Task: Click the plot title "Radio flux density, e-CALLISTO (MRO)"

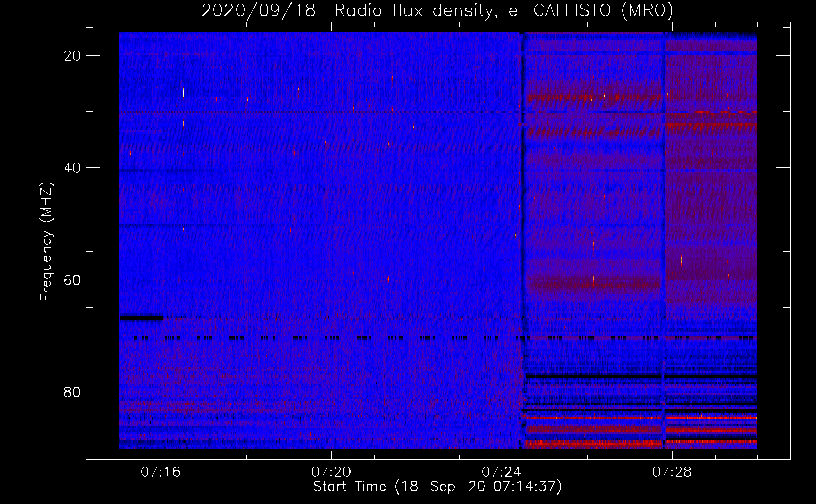Action: coord(503,11)
